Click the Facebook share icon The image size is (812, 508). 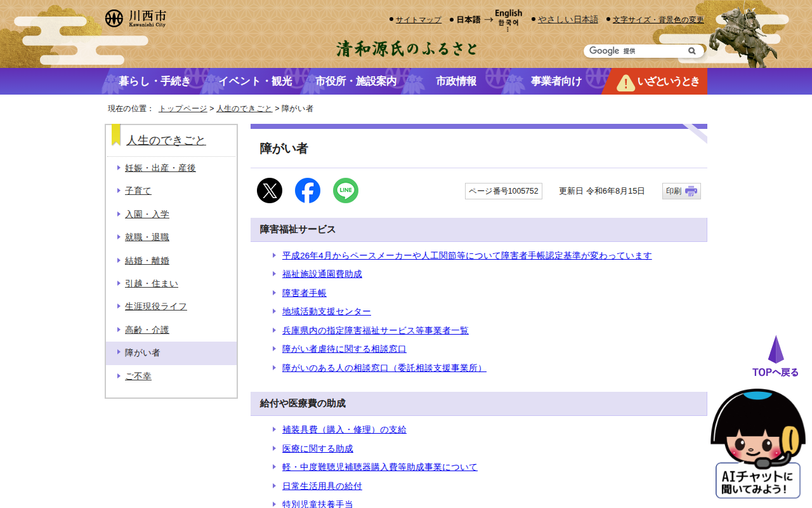click(x=308, y=190)
